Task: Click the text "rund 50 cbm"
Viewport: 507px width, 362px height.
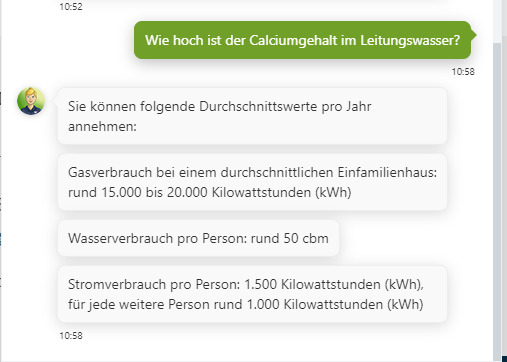Action: (x=290, y=238)
